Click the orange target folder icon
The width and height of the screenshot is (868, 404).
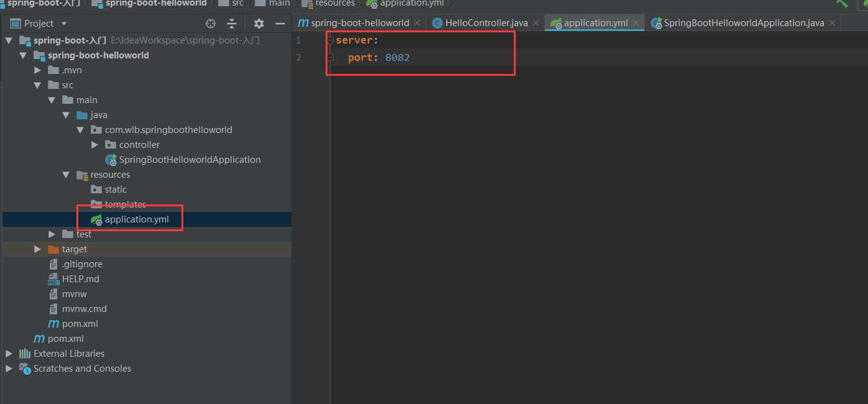pyautogui.click(x=53, y=249)
